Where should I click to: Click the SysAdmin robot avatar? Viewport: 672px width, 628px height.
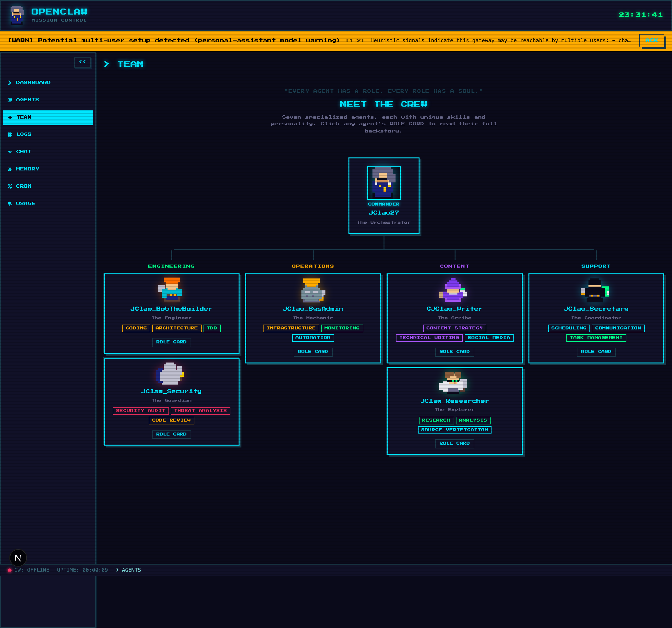(x=313, y=290)
